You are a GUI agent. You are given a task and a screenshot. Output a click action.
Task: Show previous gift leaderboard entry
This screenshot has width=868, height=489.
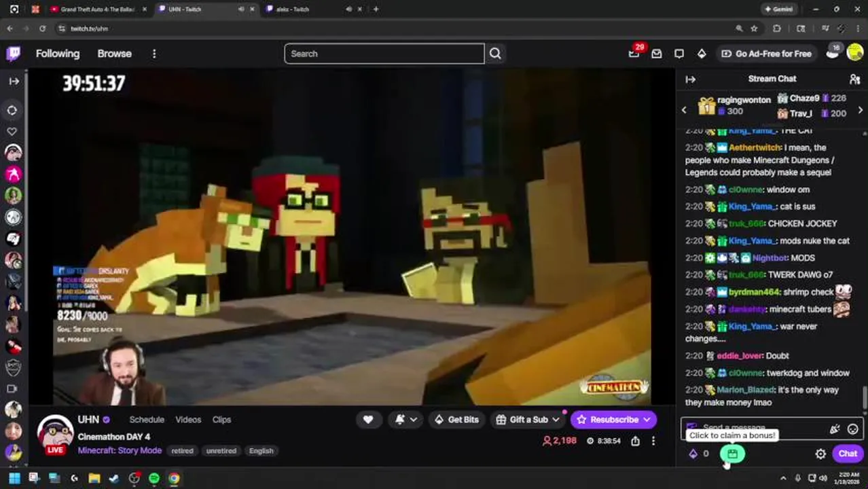coord(684,110)
